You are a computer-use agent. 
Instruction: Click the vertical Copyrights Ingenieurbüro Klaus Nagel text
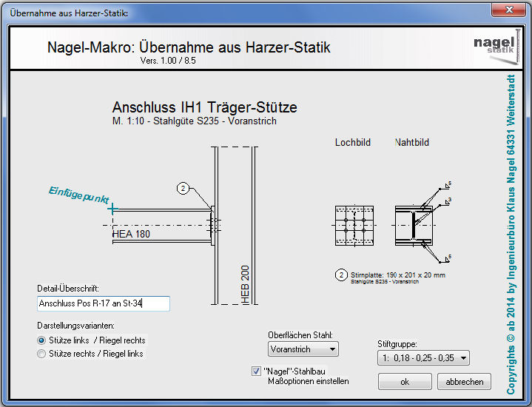[x=510, y=234]
